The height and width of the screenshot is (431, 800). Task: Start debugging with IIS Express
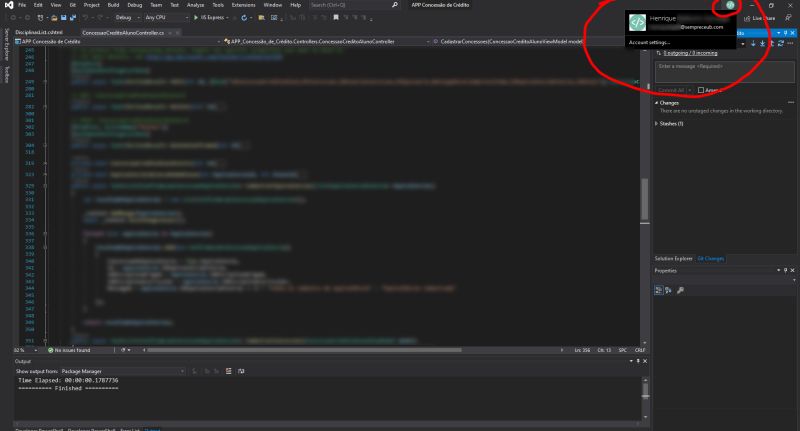(210, 17)
